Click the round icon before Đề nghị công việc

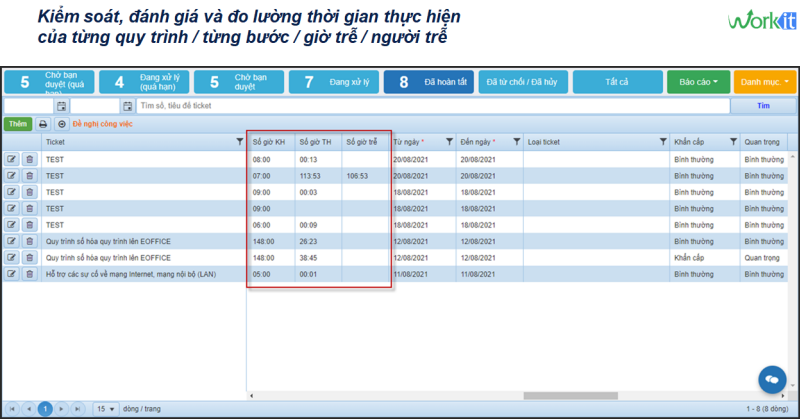pos(62,124)
